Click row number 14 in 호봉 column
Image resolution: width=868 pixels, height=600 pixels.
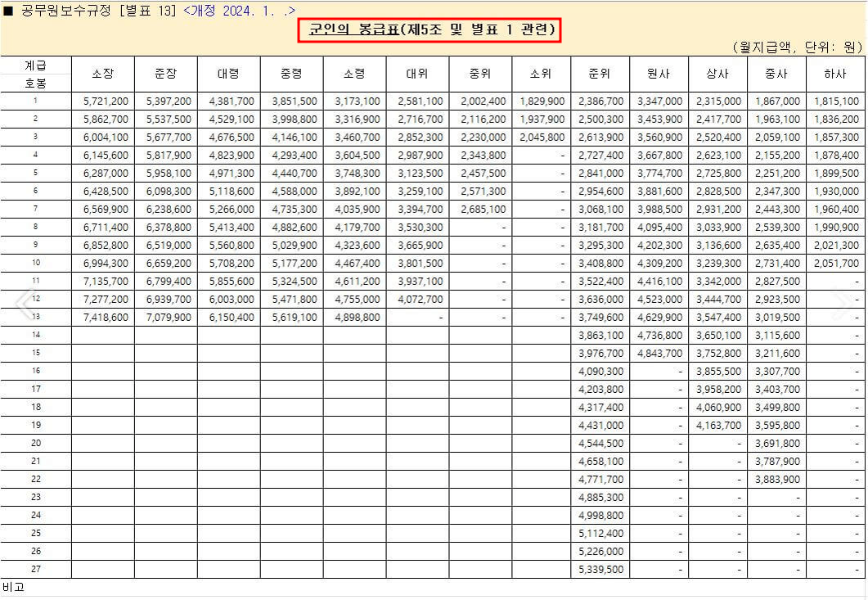(x=36, y=335)
